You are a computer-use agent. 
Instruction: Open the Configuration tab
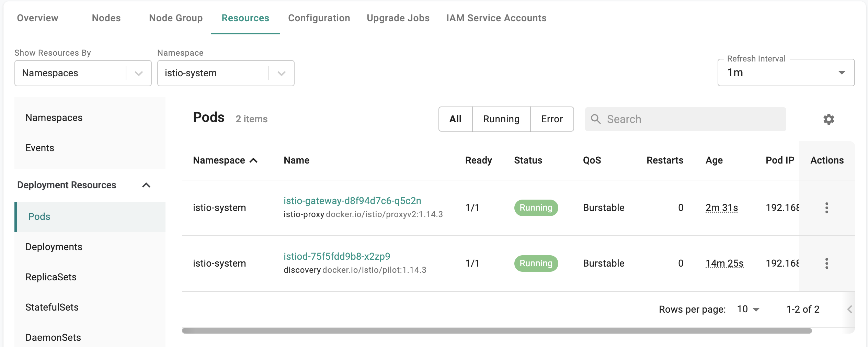point(319,18)
